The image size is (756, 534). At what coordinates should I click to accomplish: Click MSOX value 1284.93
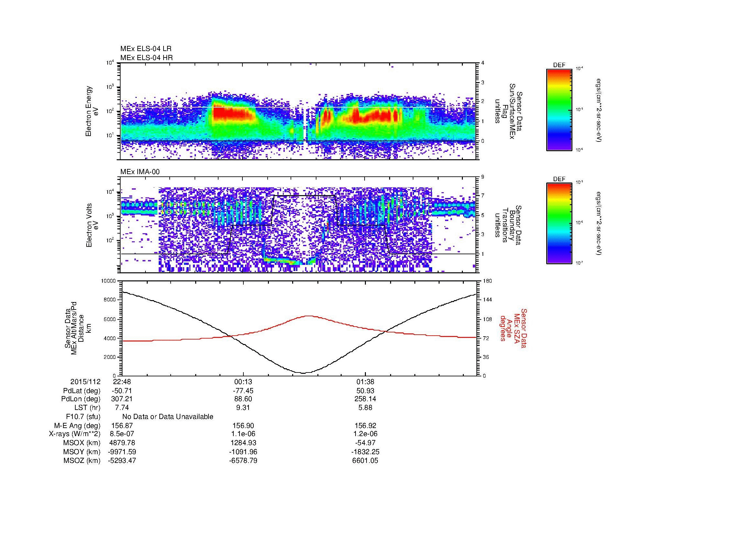[243, 443]
